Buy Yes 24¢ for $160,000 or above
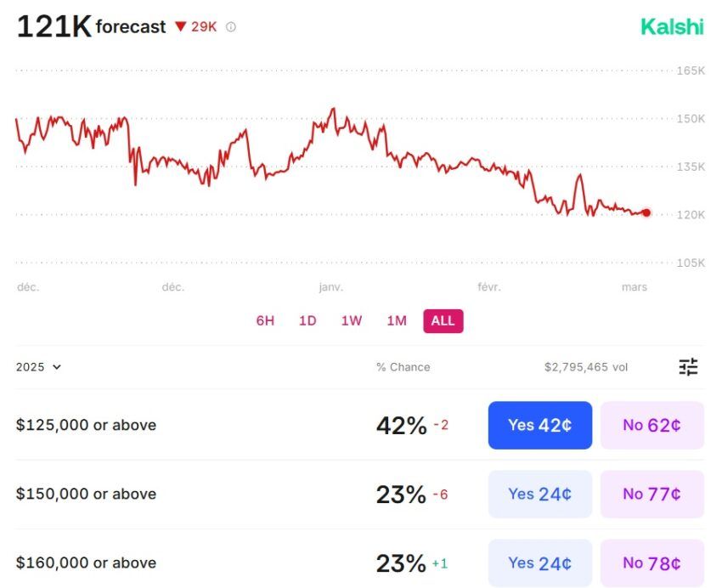Image resolution: width=722 pixels, height=588 pixels. 540,563
